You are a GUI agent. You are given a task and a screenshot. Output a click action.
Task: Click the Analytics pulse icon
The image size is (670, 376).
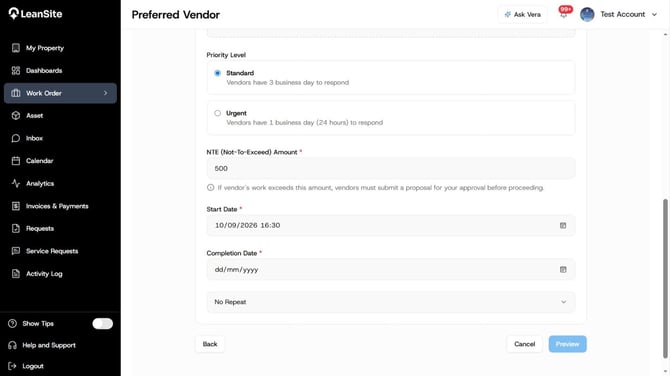[16, 183]
